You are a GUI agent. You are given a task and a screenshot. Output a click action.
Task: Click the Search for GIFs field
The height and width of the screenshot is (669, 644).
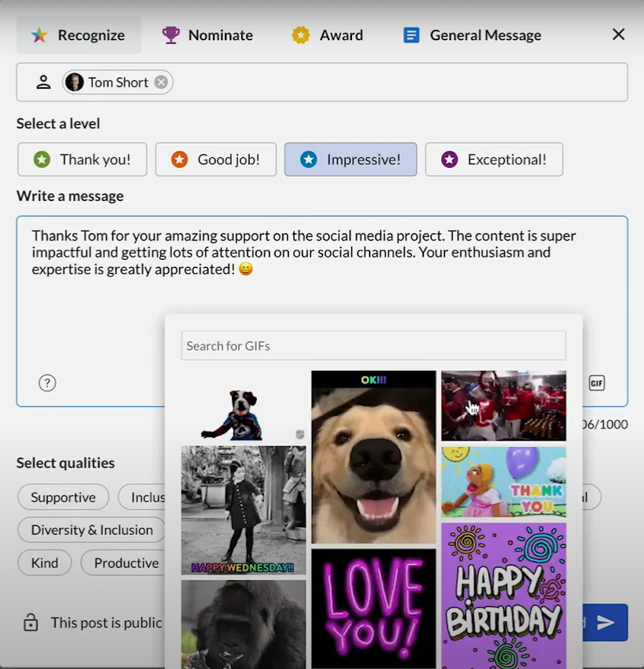[x=373, y=346]
